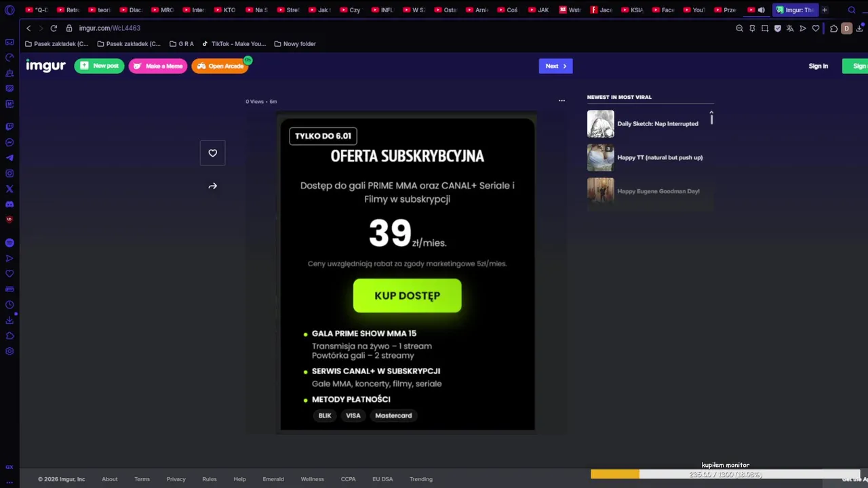Open sidebar bookmarks heart icon
Image resolution: width=868 pixels, height=488 pixels.
[x=9, y=274]
